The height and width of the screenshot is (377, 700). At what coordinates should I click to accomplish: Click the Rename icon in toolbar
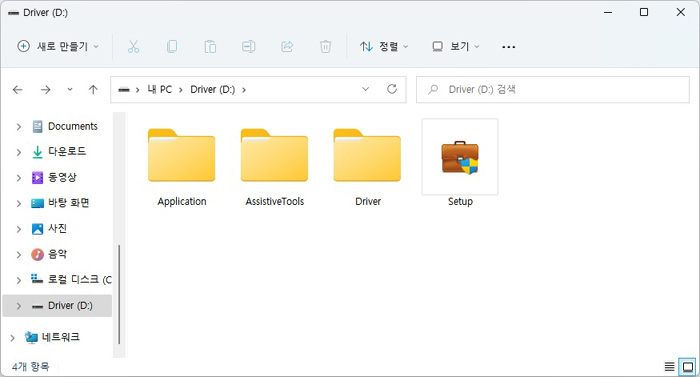click(x=249, y=46)
